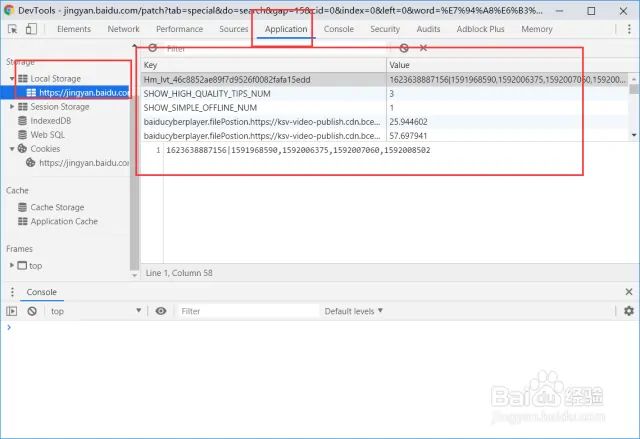
Task: Click the value 3 cell
Action: click(508, 94)
